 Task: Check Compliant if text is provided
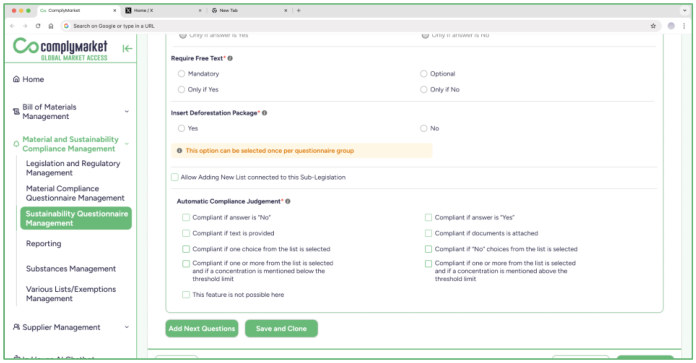click(x=186, y=233)
